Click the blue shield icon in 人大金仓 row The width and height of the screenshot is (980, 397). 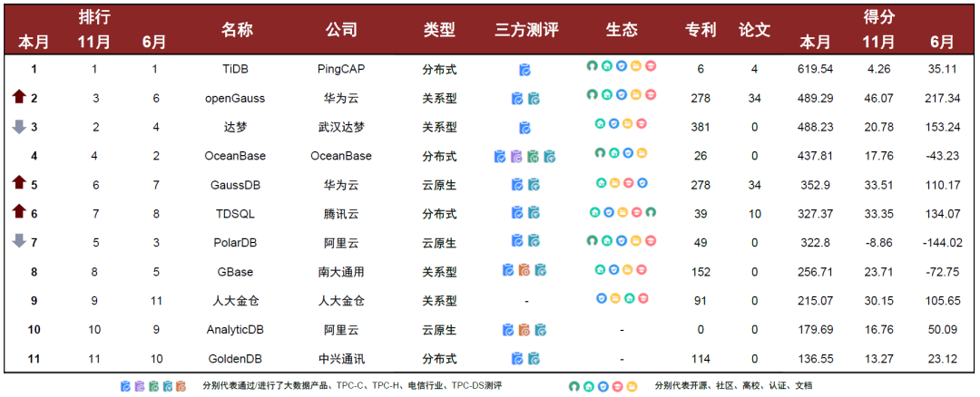pyautogui.click(x=602, y=298)
